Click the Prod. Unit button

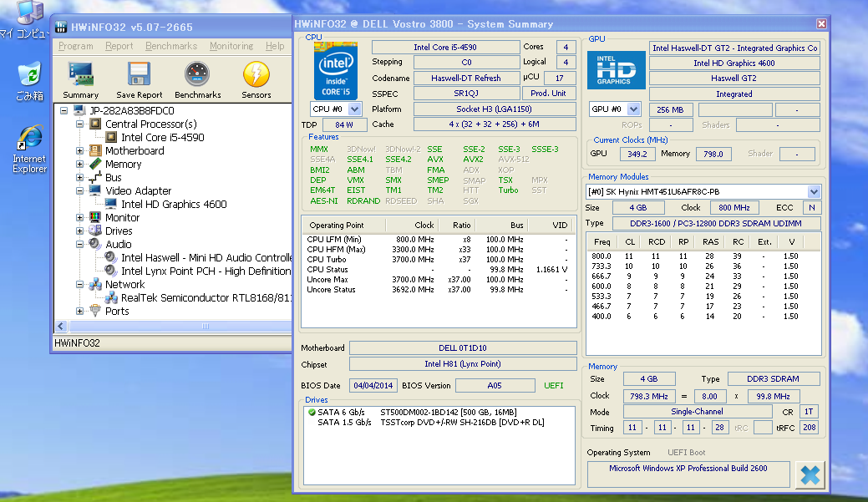(548, 93)
